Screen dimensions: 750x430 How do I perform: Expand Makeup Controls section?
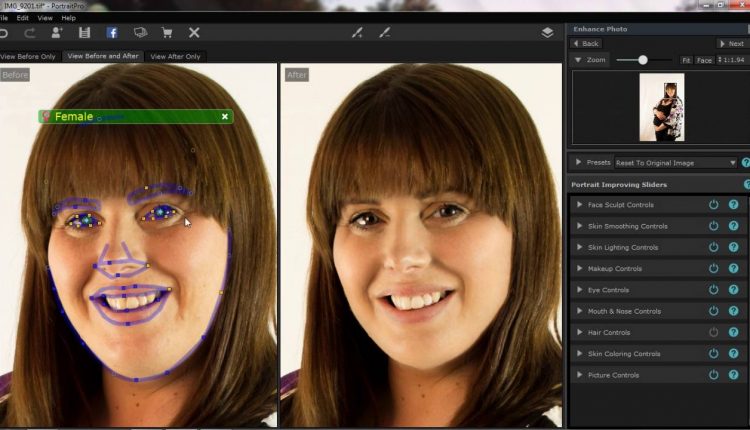pyautogui.click(x=579, y=268)
